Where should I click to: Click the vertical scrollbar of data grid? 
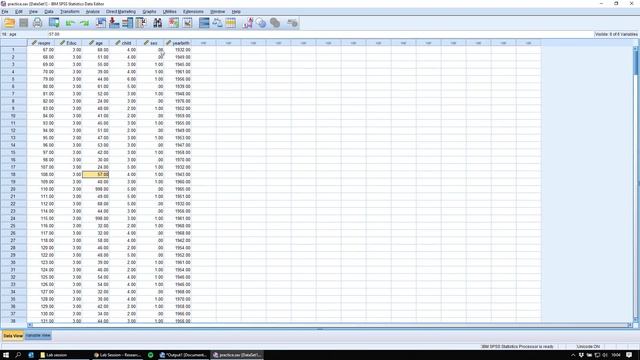coord(636,184)
